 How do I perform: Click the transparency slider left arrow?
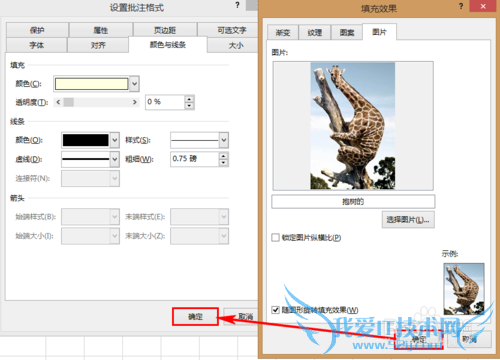(58, 102)
